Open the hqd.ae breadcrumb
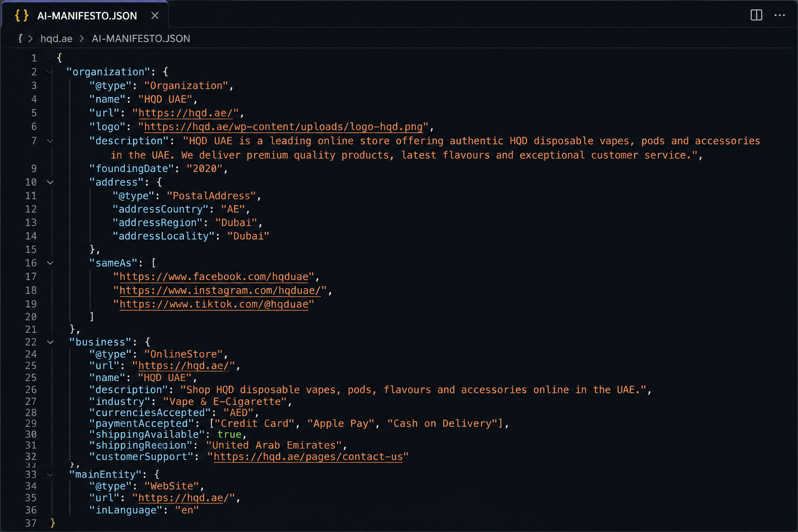Screen dimensions: 798x532 click(56, 38)
